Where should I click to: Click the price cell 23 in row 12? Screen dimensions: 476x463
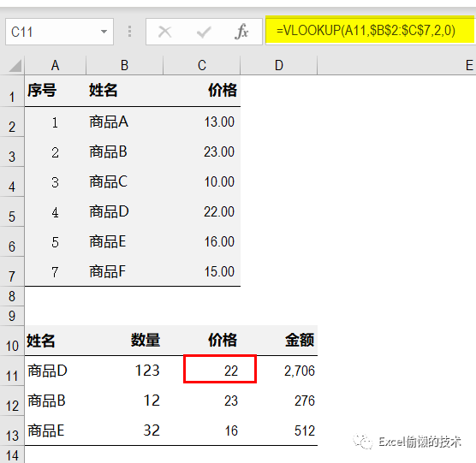tap(202, 401)
